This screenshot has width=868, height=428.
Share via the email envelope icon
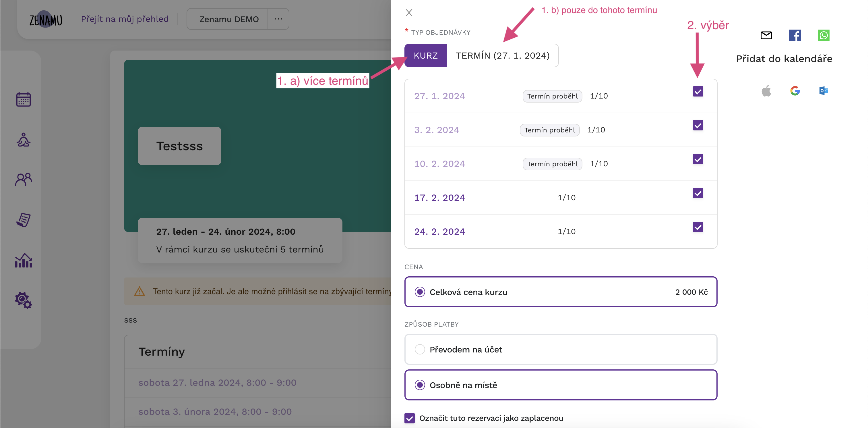tap(766, 35)
